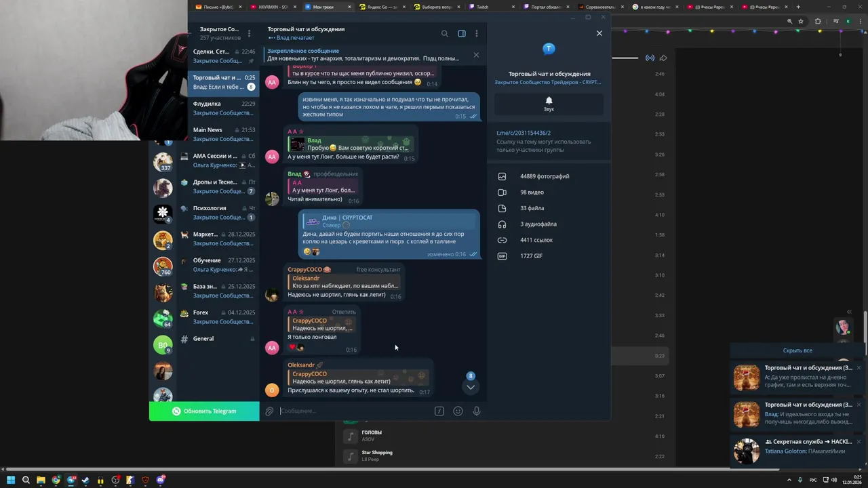
Task: Open the Дропы и Тесне… topic
Action: (218, 186)
